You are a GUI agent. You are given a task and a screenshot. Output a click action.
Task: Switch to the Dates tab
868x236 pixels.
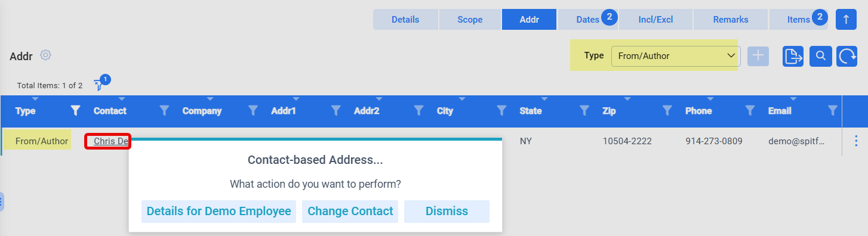tap(587, 19)
